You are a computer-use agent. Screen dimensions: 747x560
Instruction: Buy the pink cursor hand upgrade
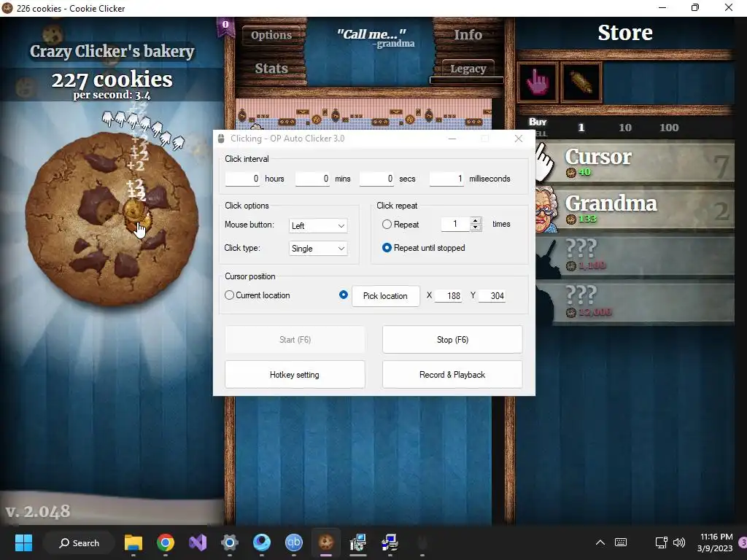tap(538, 82)
